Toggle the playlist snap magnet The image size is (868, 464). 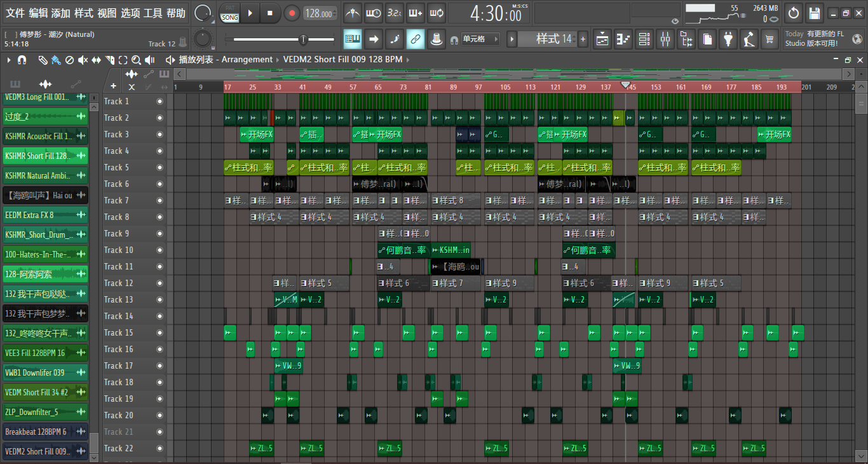tap(22, 60)
